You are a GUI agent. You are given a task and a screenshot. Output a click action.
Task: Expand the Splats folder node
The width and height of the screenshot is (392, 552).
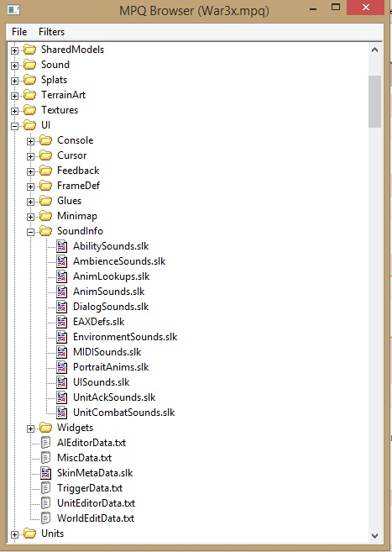tap(14, 81)
